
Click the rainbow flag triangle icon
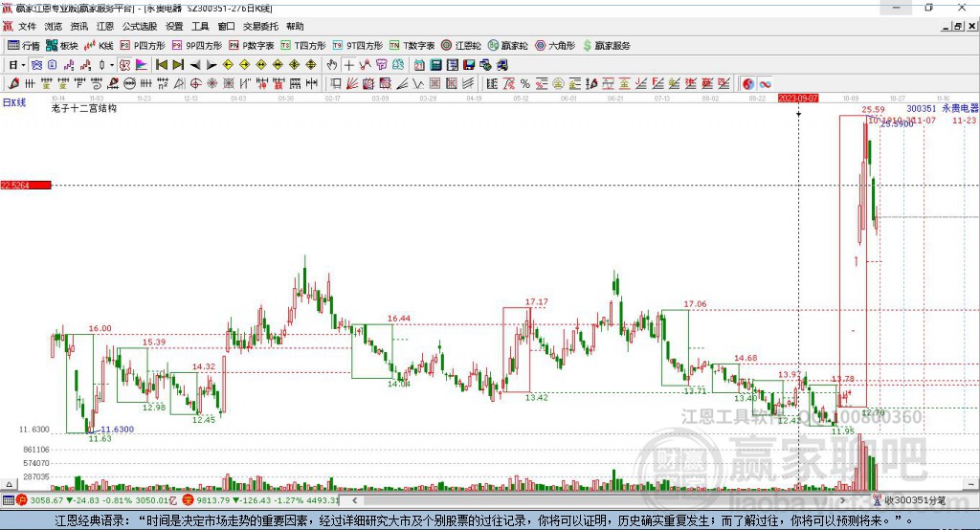[x=142, y=65]
